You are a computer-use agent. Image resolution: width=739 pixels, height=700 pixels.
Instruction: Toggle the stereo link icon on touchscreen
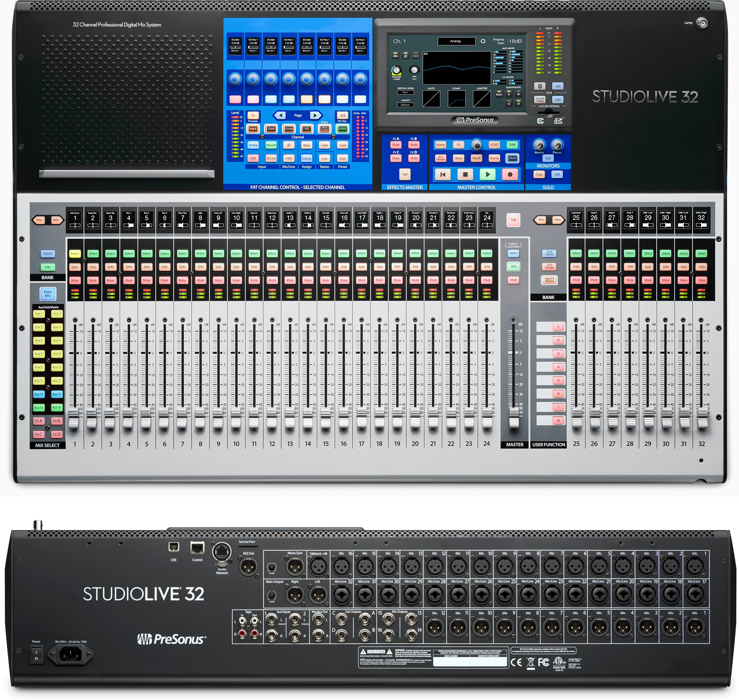pos(415,55)
